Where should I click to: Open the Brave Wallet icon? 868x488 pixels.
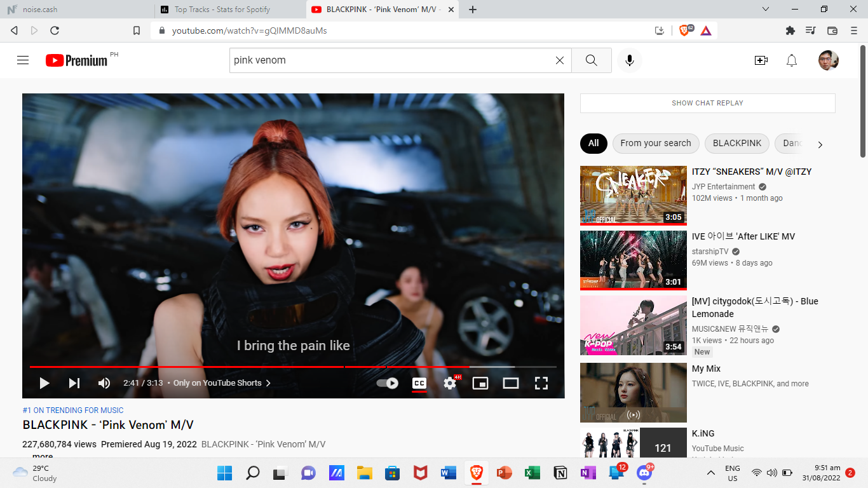[x=832, y=30]
